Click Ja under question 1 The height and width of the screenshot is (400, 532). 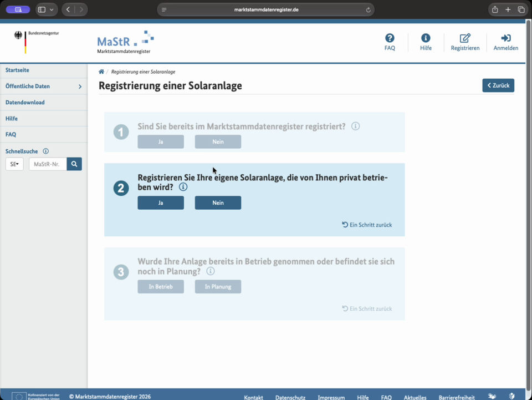161,141
